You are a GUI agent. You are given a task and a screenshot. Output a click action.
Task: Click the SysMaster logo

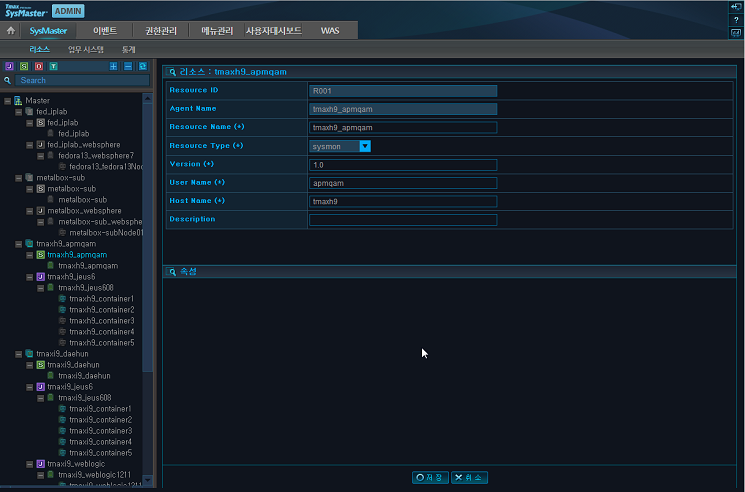pos(26,10)
